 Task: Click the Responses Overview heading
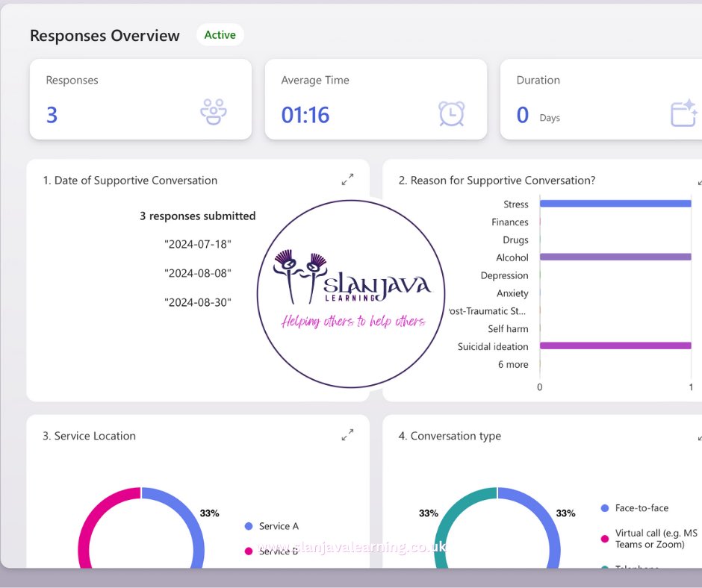105,35
